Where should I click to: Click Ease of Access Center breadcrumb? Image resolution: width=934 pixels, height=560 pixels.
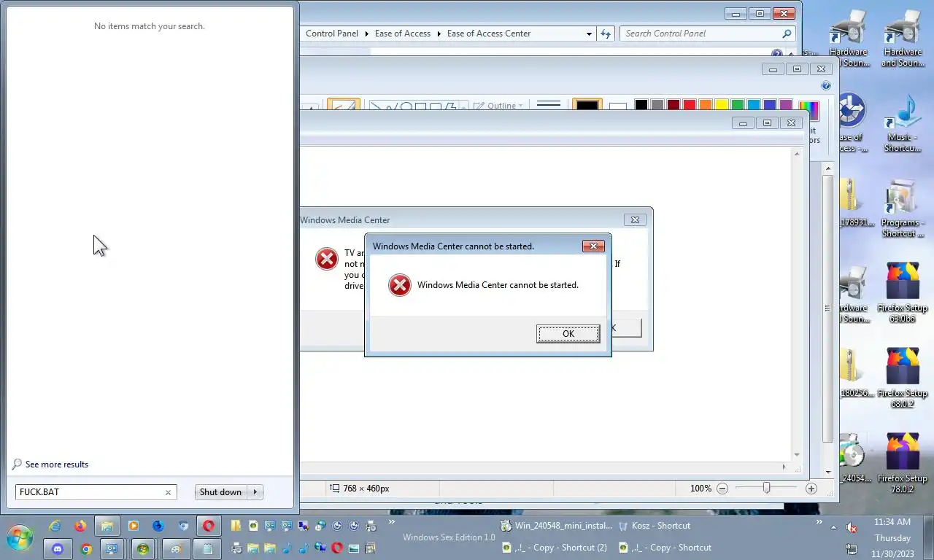(x=489, y=34)
